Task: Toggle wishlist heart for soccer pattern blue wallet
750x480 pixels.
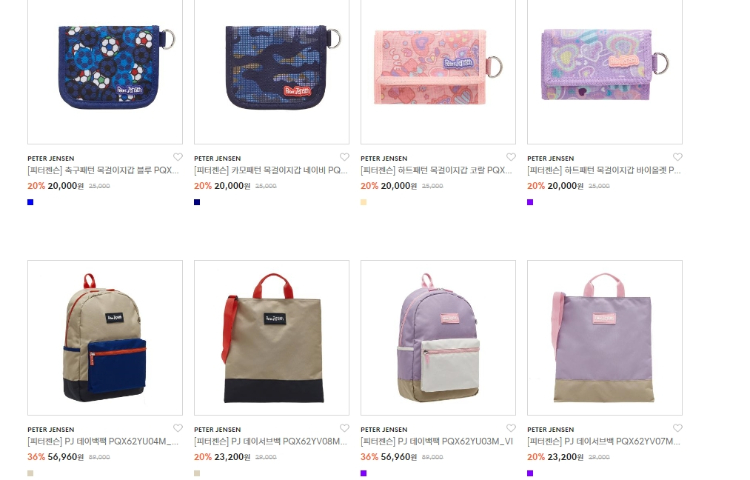Action: click(x=177, y=157)
